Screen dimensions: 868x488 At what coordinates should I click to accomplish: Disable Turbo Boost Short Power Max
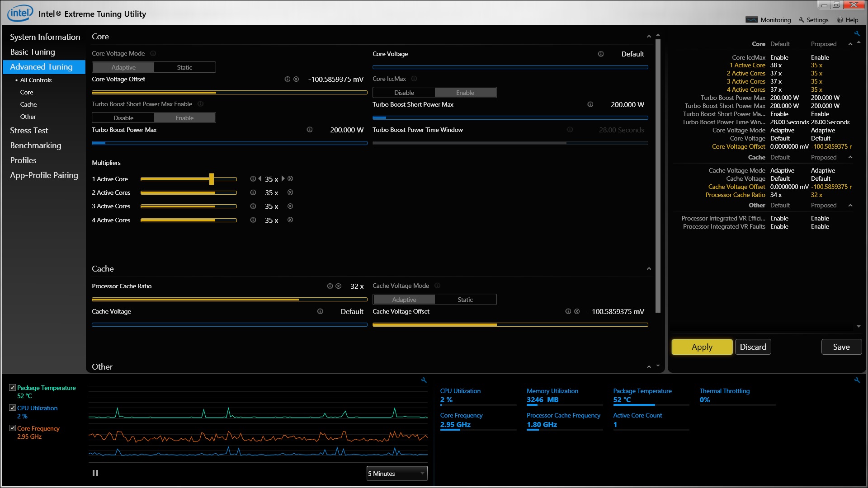[123, 118]
